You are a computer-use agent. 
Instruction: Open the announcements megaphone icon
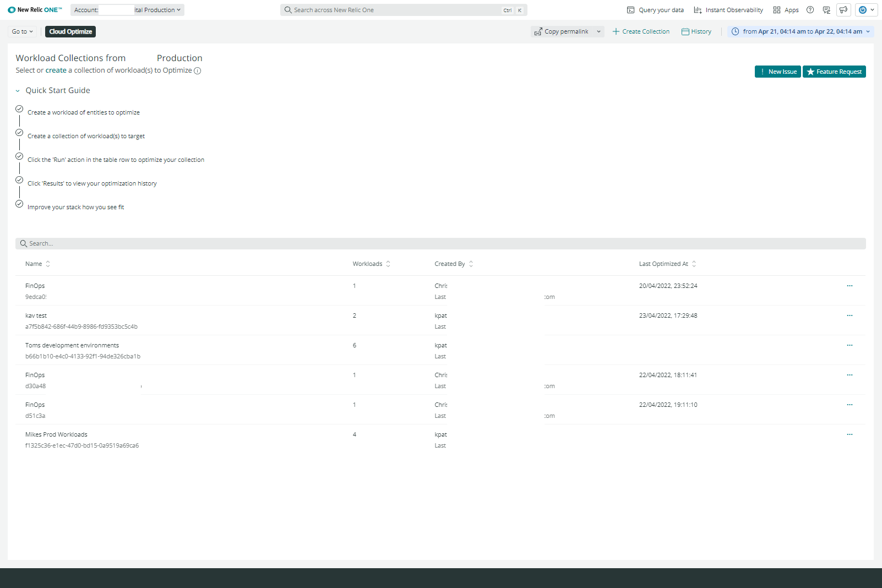pos(843,10)
